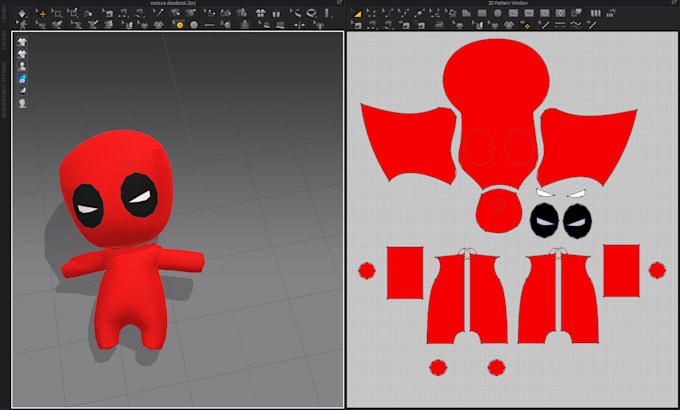Select right white eye sliver pattern
Screen dimensions: 680x410
(x=577, y=193)
